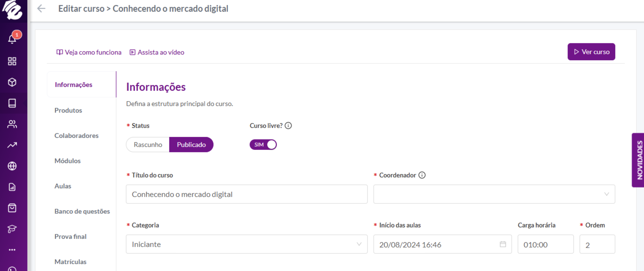Click the app logo at top of sidebar
Viewport: 644px width, 271px height.
(13, 9)
